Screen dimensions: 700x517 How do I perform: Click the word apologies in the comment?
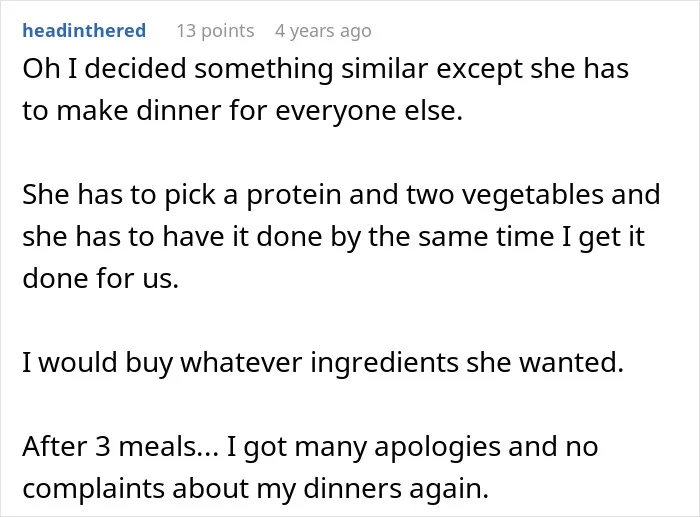point(437,447)
